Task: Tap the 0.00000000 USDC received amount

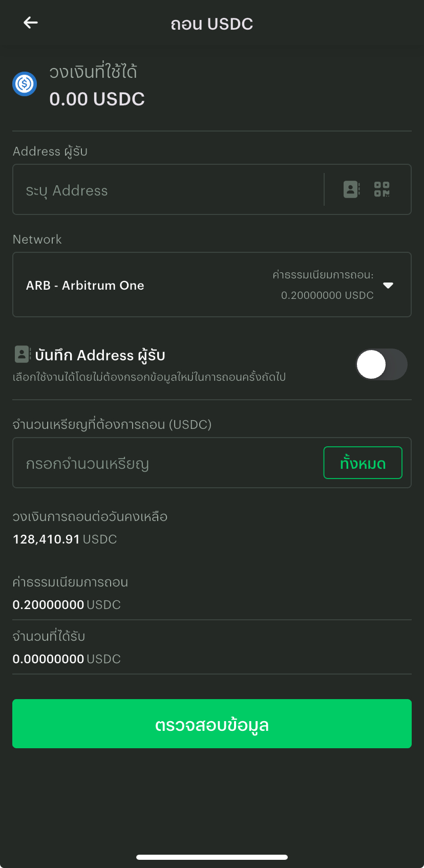Action: click(x=67, y=659)
